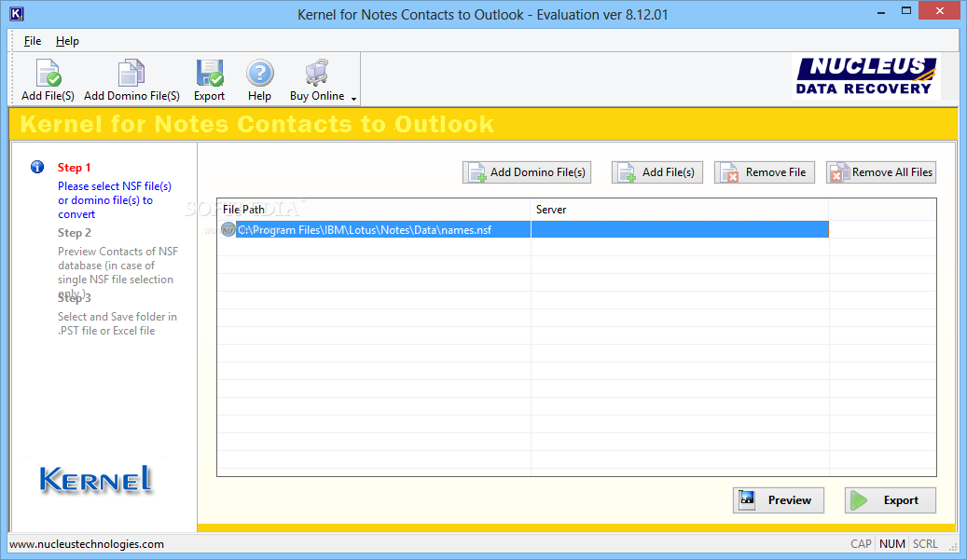Image resolution: width=967 pixels, height=560 pixels.
Task: Click the Add Domino File(s) button
Action: [x=527, y=172]
